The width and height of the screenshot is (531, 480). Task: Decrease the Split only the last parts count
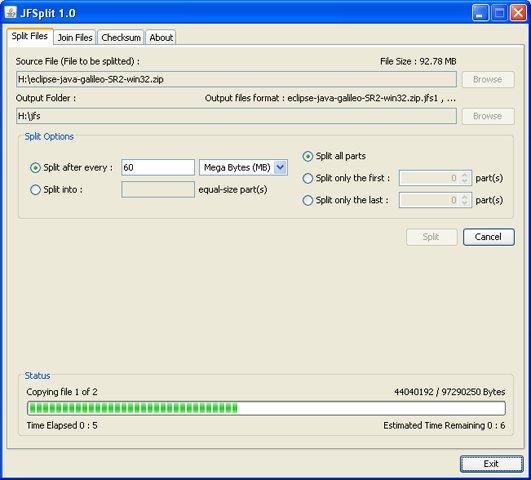(x=465, y=204)
